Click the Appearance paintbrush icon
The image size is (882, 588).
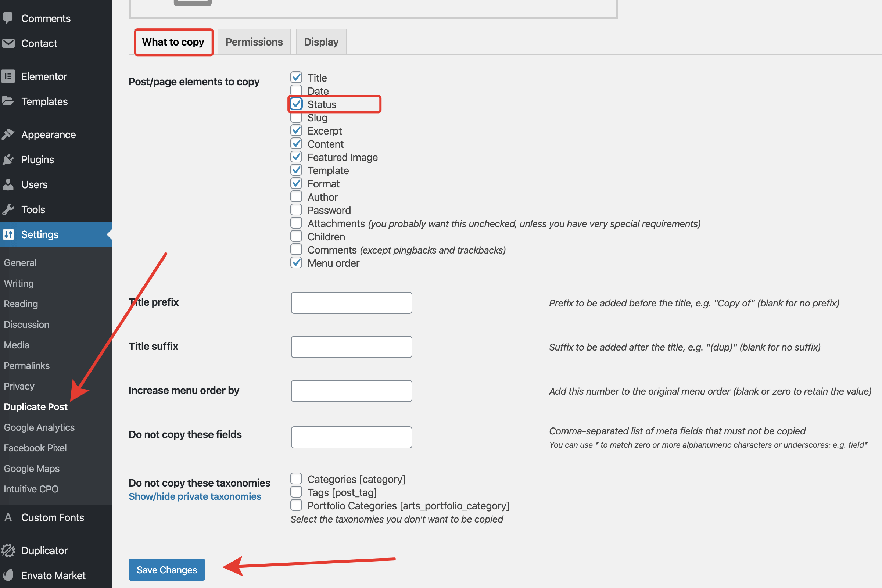[x=8, y=134]
